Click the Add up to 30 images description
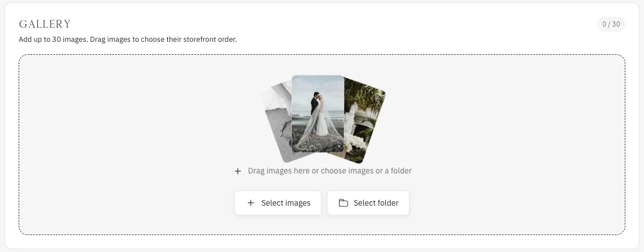Image resolution: width=644 pixels, height=252 pixels. pyautogui.click(x=128, y=40)
